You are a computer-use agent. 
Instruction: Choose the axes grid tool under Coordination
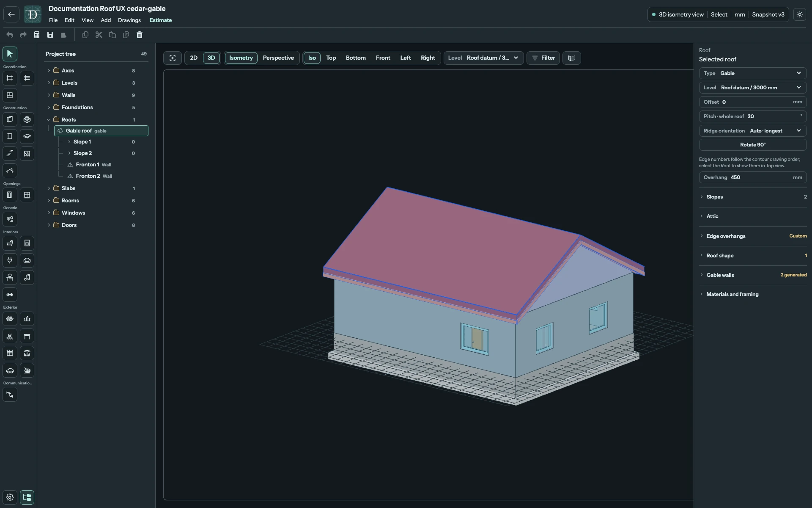click(10, 78)
